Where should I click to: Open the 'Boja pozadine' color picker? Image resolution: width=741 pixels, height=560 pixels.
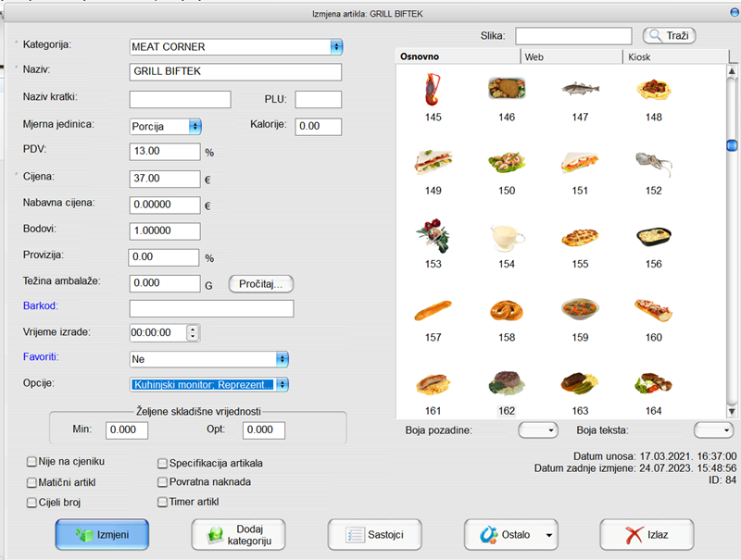click(x=538, y=429)
